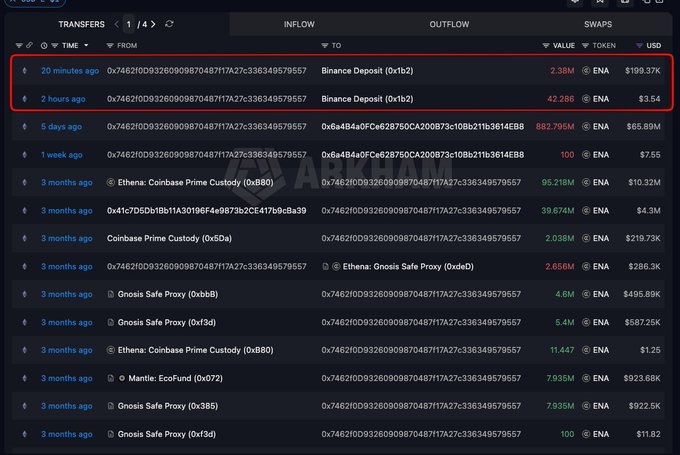The image size is (680, 455).
Task: Open the TOKEN column filter
Action: point(585,46)
